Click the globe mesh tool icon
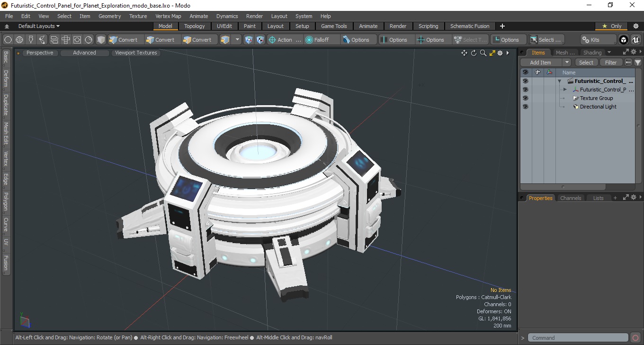This screenshot has height=345, width=644. click(x=19, y=40)
